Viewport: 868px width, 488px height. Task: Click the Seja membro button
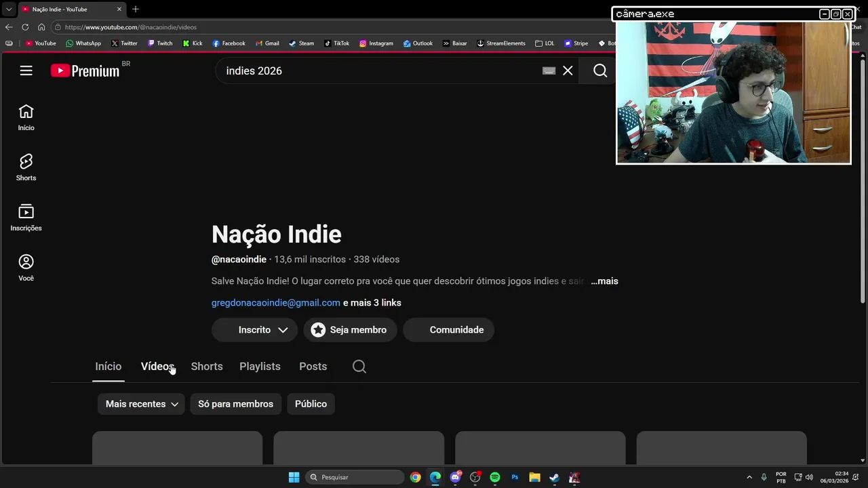click(350, 330)
